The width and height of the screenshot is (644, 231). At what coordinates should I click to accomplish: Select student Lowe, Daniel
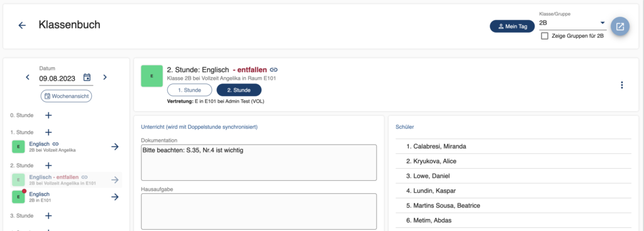click(513, 176)
